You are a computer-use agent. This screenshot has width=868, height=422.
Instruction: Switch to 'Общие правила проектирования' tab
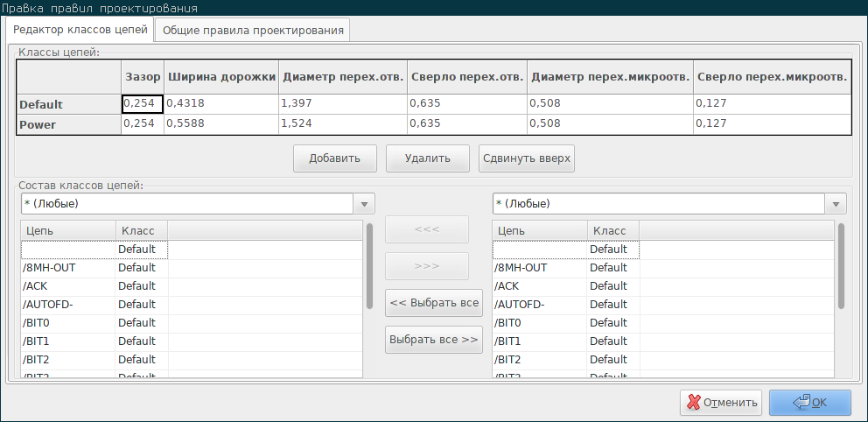[252, 31]
